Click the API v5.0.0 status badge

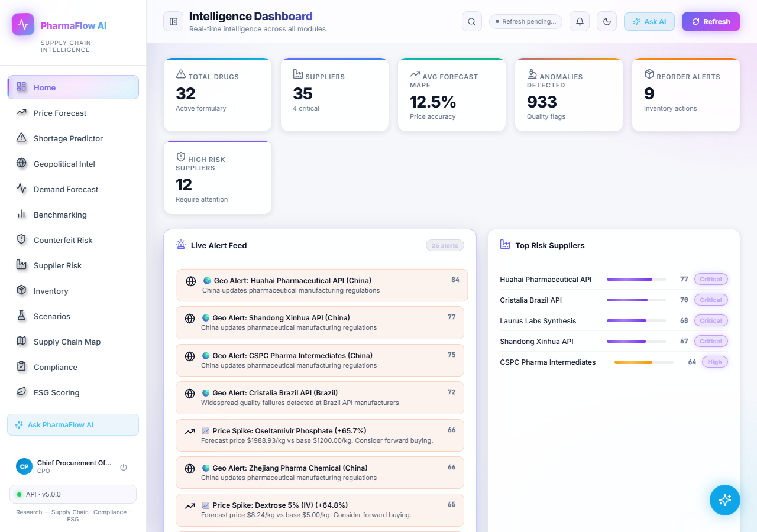tap(73, 494)
